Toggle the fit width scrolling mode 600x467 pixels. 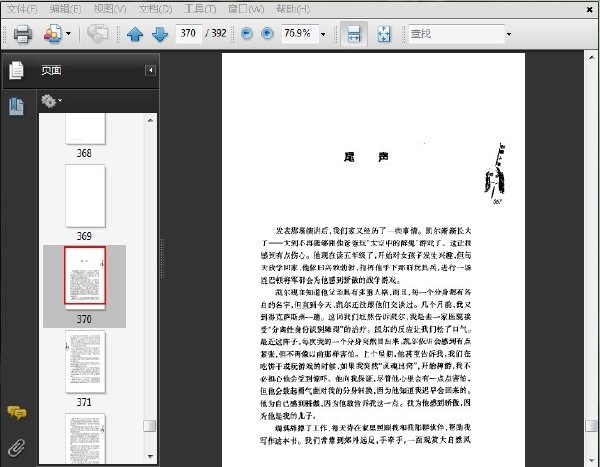354,34
